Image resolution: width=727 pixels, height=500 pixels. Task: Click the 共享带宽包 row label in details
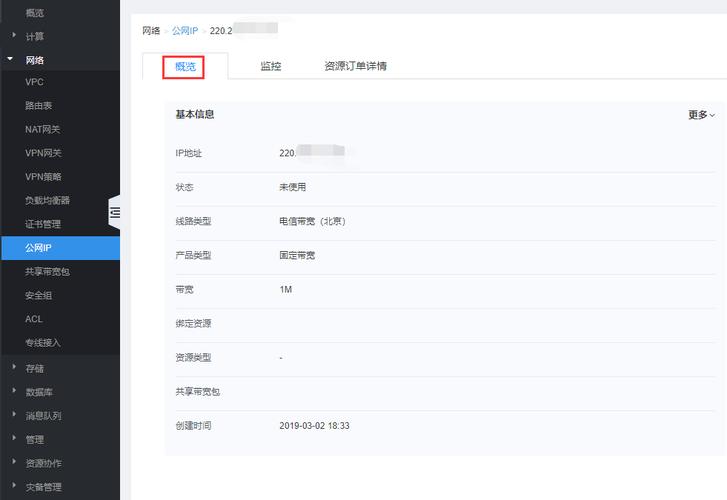[x=198, y=391]
